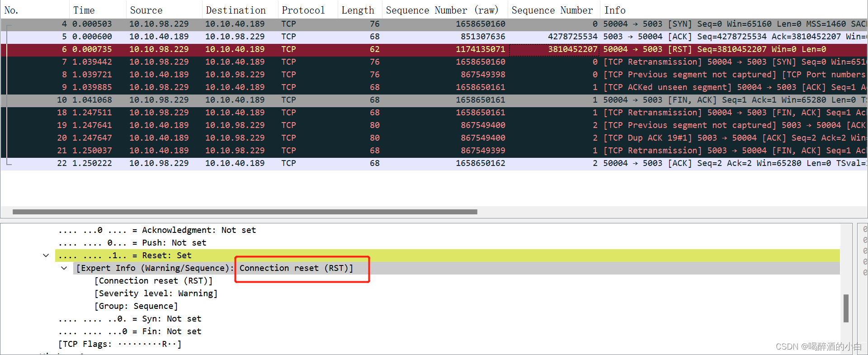868x355 pixels.
Task: Sort packets by the No. column header
Action: tap(35, 10)
